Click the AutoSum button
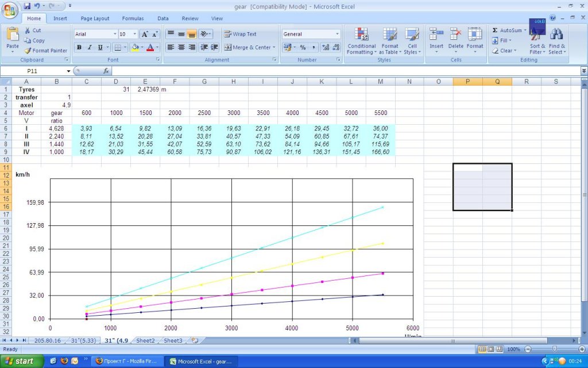Viewport: 588px width, 368px height. pos(508,30)
